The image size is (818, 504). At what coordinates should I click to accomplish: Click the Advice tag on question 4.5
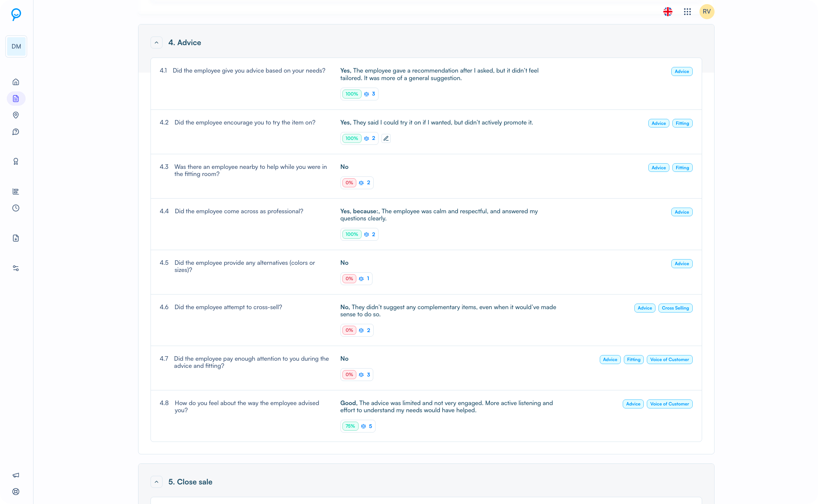point(682,264)
